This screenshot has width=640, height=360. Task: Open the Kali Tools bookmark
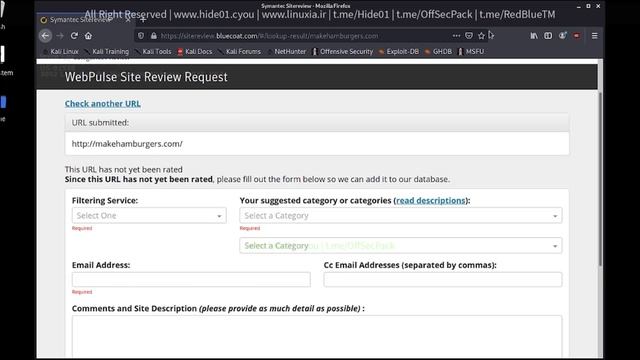point(153,51)
